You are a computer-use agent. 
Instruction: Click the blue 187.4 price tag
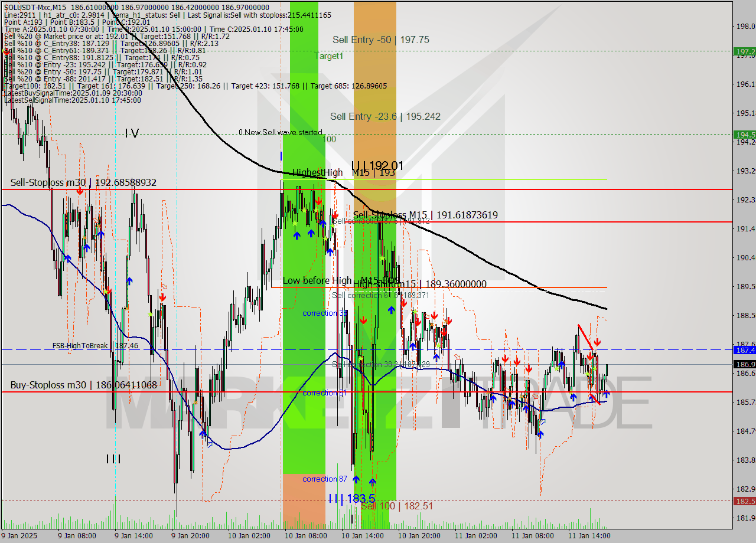744,350
